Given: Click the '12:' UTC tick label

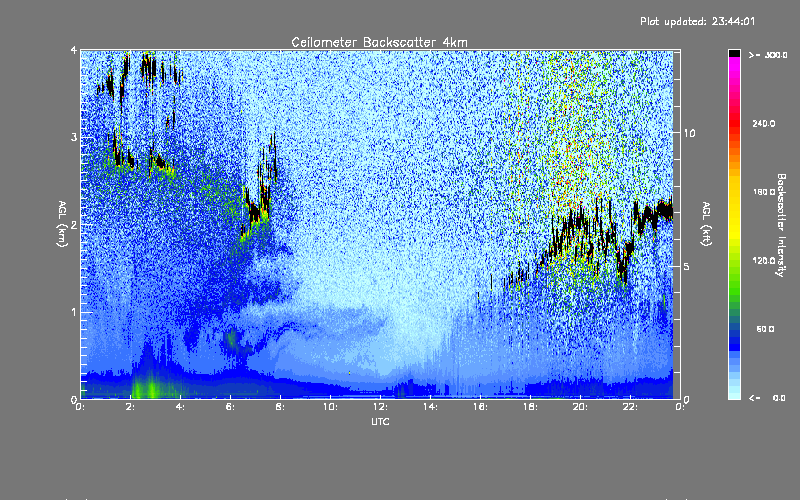Looking at the screenshot, I should tap(380, 407).
